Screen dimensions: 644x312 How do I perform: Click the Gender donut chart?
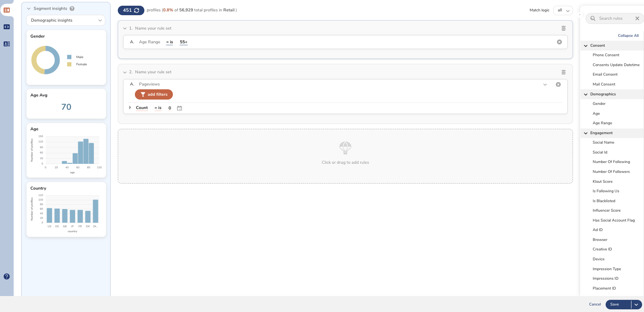coord(46,60)
